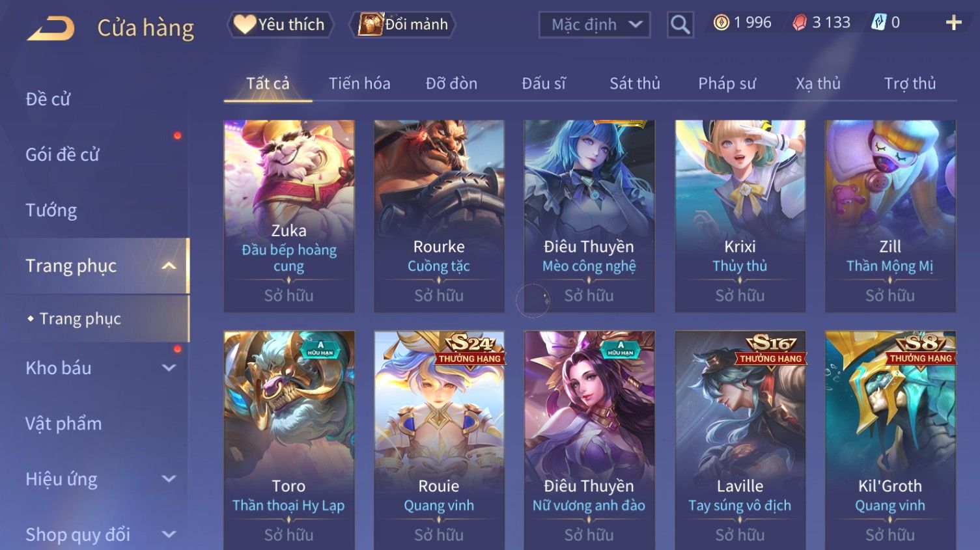
Task: Expand the Kho báu sidebar section
Action: pos(169,368)
